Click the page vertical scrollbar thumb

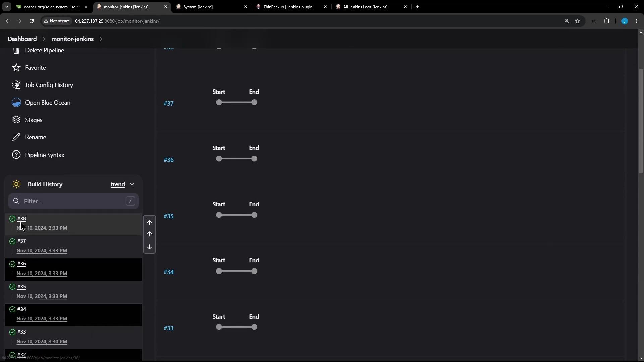point(641,121)
